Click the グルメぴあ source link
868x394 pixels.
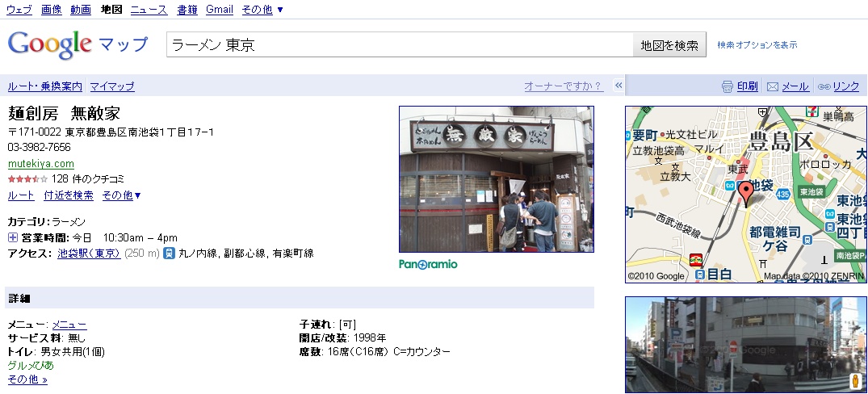(x=31, y=366)
